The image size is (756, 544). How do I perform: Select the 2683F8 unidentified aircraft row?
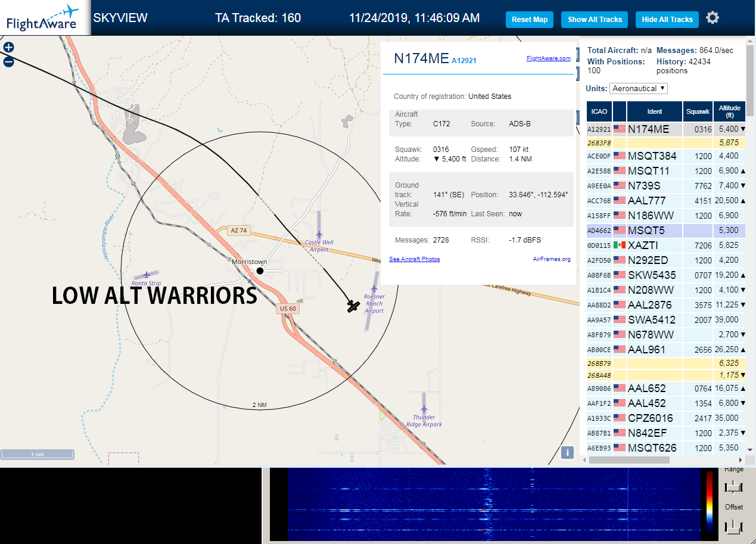pos(666,143)
